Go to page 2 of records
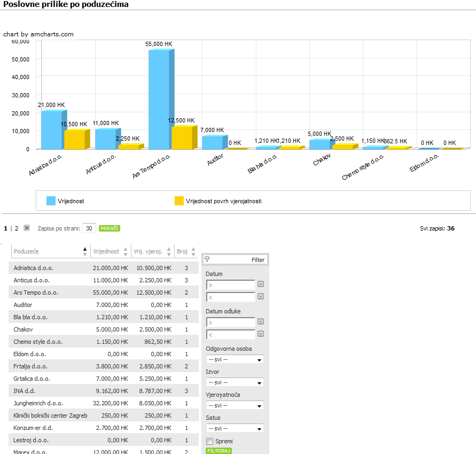The image size is (476, 454). 17,228
